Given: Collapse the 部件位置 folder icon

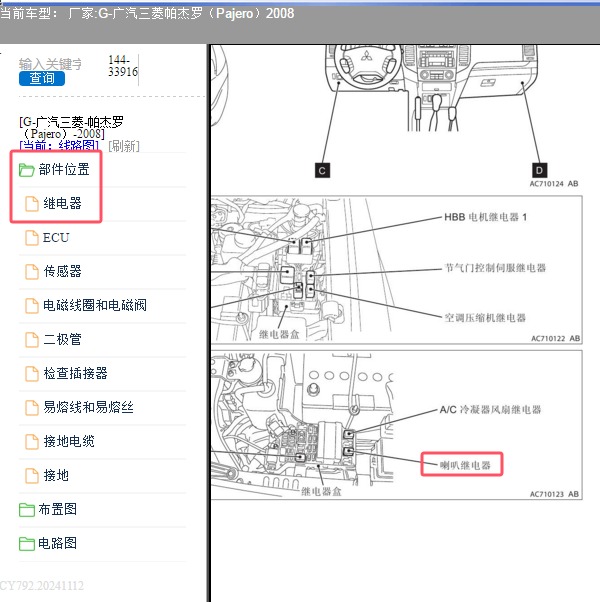Looking at the screenshot, I should click(x=26, y=170).
